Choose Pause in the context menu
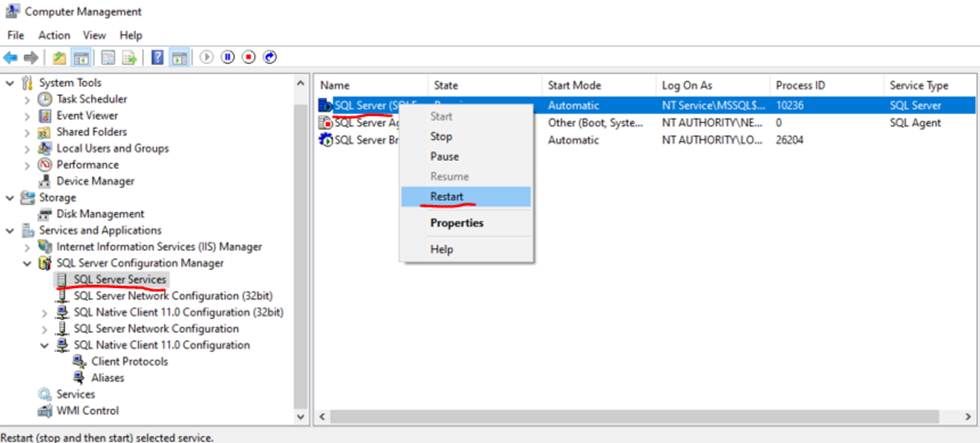 tap(466, 156)
